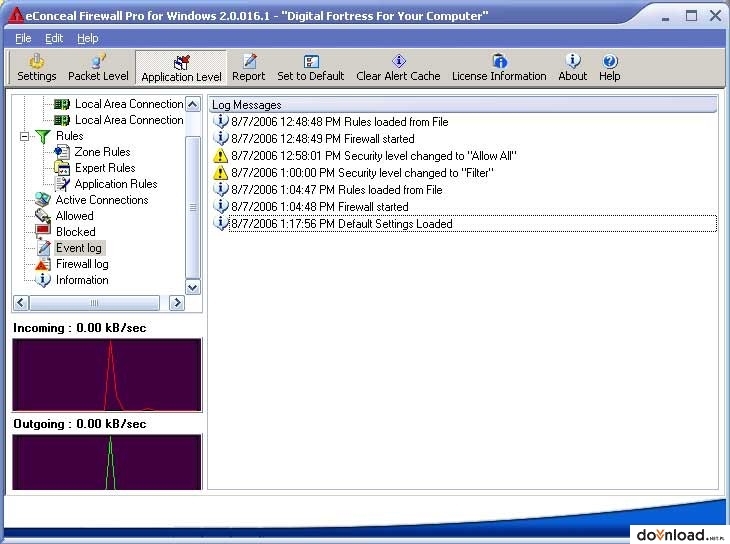Click the tree horizontal scrollbar thumb
Screen dimensions: 730x544
tap(95, 303)
